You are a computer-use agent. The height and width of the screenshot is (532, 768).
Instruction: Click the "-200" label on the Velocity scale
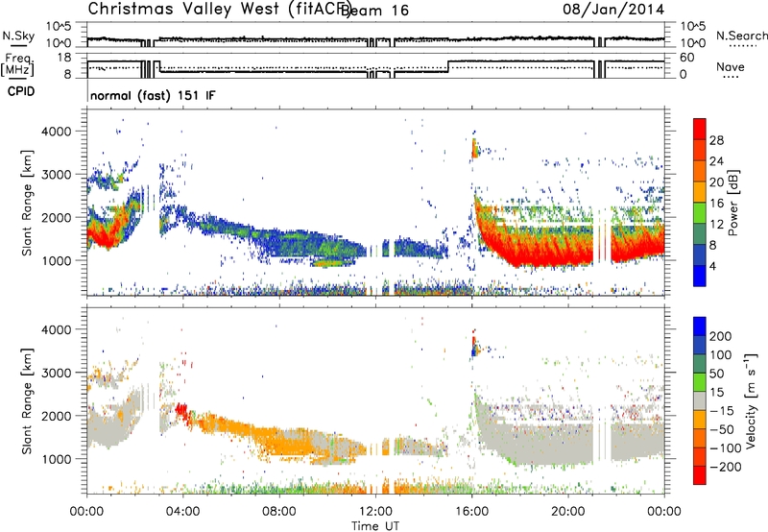coord(725,467)
